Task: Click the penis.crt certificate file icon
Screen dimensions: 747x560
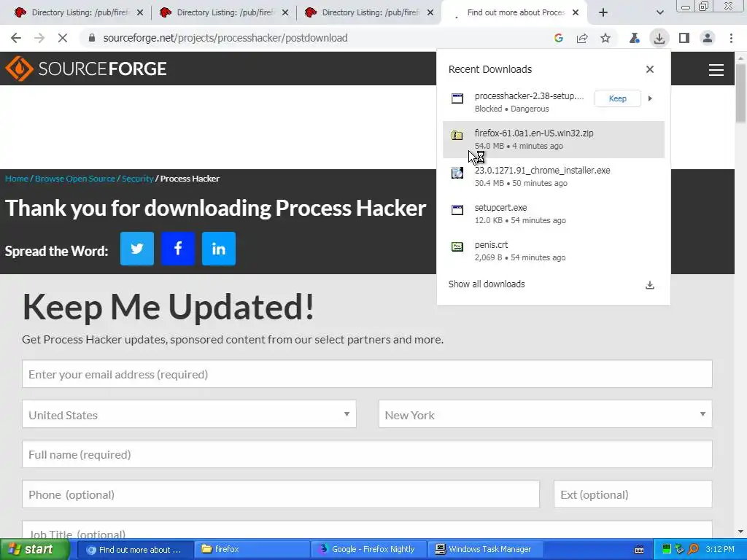Action: [x=457, y=246]
